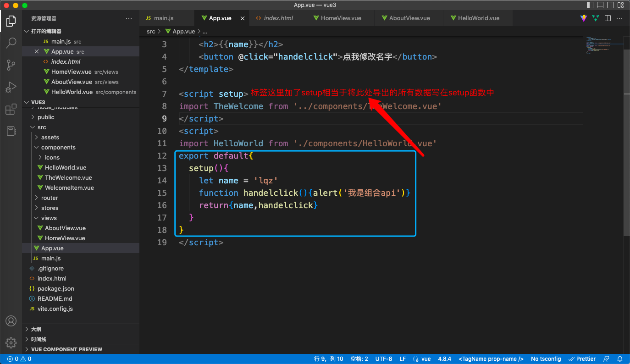Open package.json in the file tree
The height and width of the screenshot is (364, 630).
pyautogui.click(x=81, y=289)
